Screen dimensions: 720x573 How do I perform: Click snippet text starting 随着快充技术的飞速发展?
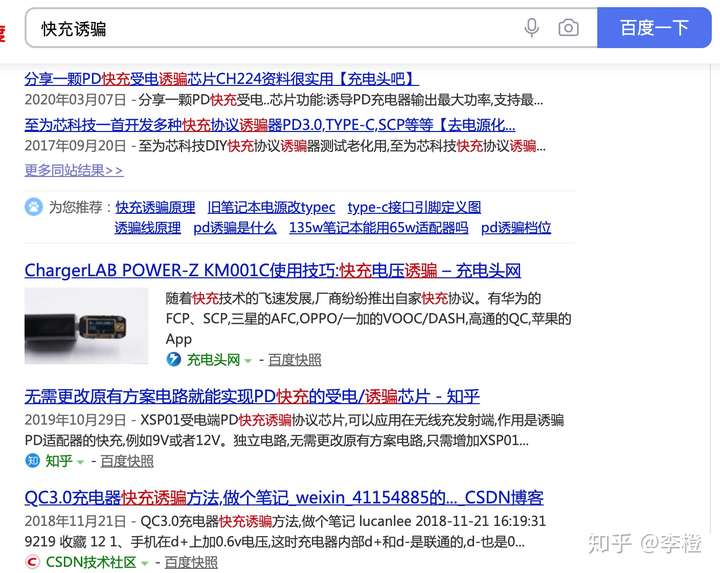coord(368,319)
